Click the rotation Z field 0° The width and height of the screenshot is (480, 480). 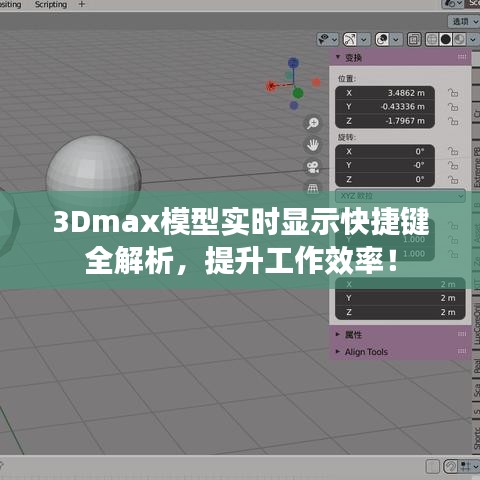click(x=385, y=180)
